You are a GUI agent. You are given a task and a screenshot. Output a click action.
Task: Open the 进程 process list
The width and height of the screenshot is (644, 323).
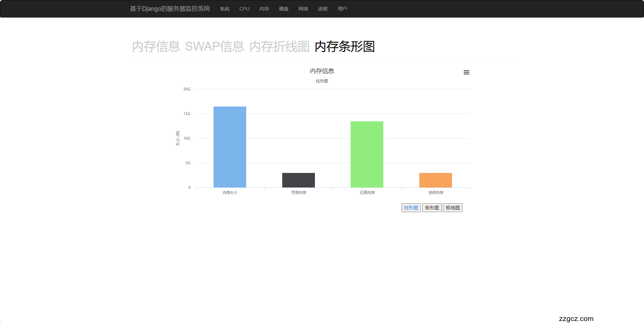click(323, 9)
